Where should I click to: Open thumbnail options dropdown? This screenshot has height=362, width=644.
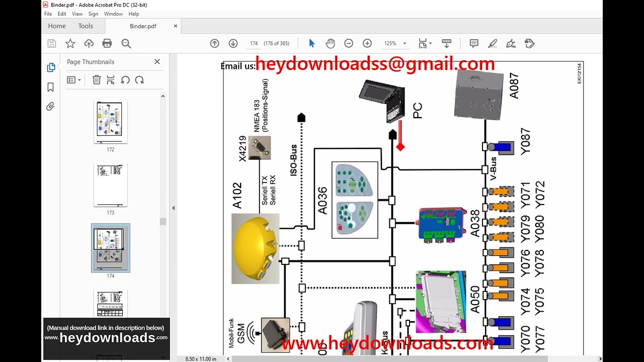tap(74, 80)
